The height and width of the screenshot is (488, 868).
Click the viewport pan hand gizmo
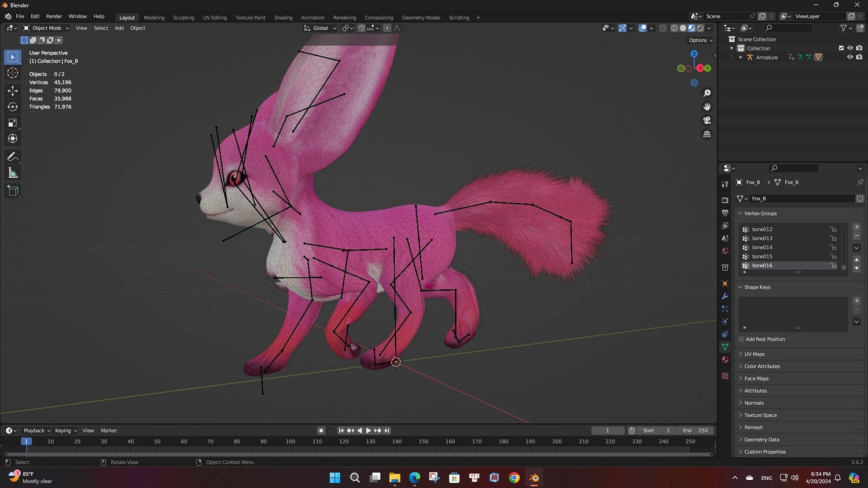[x=707, y=107]
